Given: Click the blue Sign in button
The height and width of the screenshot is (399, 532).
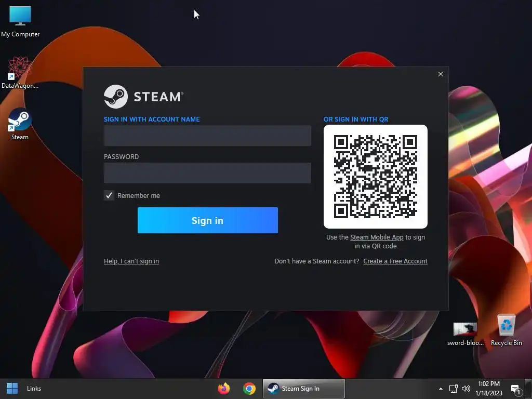Looking at the screenshot, I should tap(208, 220).
